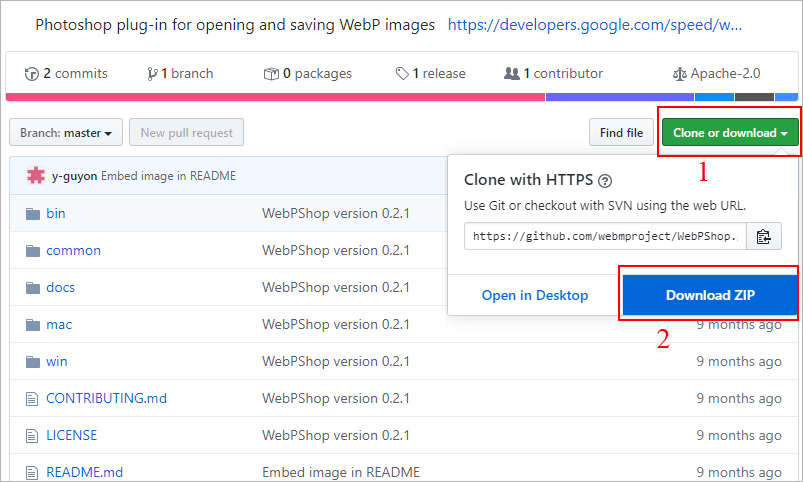Viewport: 803px width, 482px height.
Task: Click the bin folder icon
Action: pyautogui.click(x=33, y=214)
